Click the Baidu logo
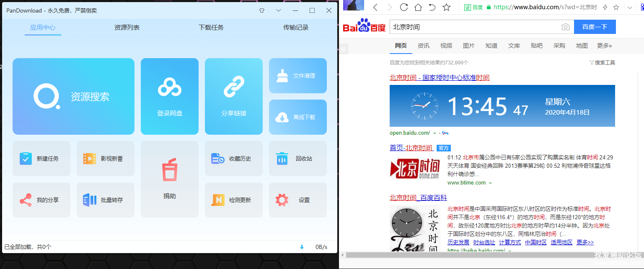This screenshot has width=644, height=269. coord(364,26)
